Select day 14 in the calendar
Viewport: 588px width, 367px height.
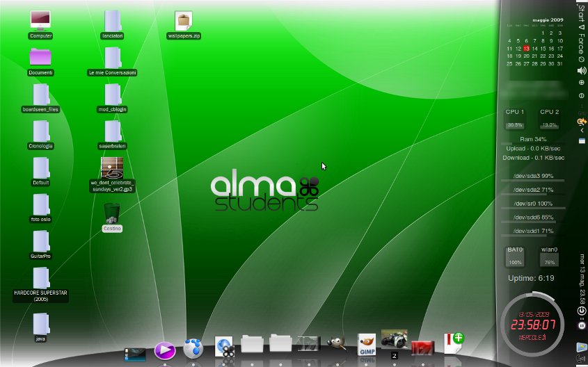tap(534, 49)
